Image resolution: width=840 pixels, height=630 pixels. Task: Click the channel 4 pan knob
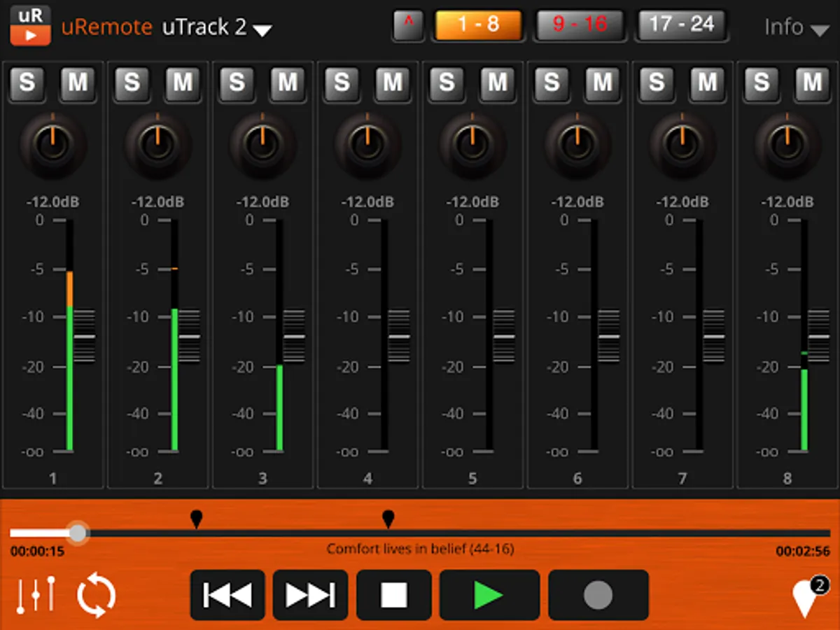[367, 144]
